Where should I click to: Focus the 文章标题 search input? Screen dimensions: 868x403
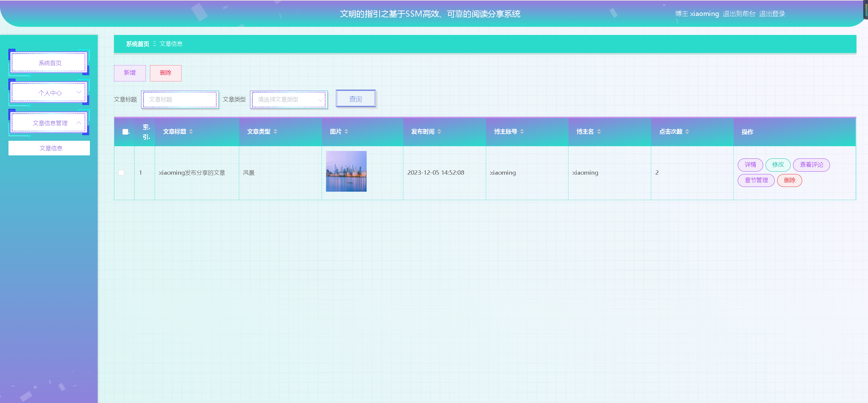pyautogui.click(x=180, y=99)
